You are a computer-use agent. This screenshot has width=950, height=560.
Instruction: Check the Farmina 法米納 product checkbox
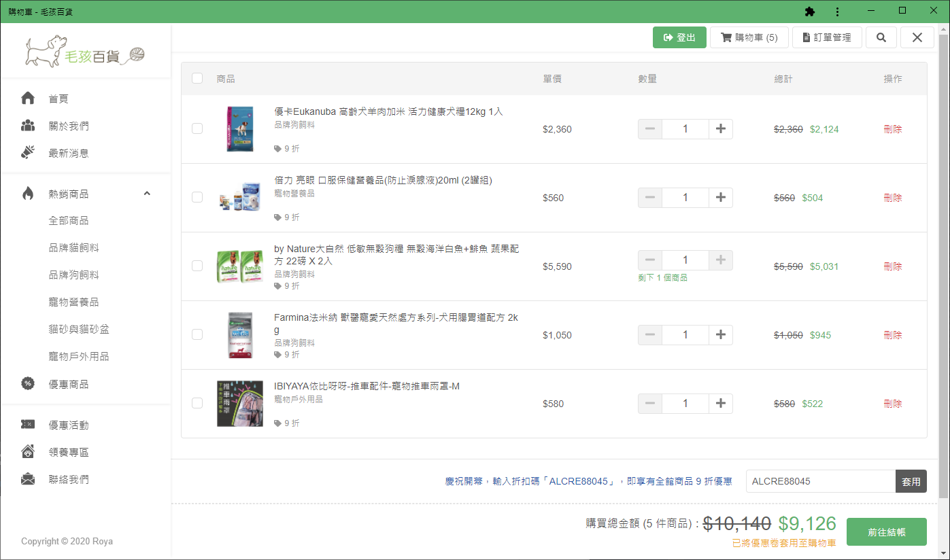click(197, 334)
